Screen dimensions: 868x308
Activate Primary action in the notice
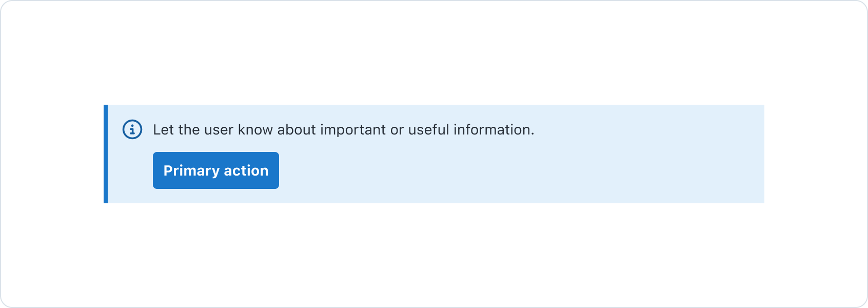coord(215,170)
